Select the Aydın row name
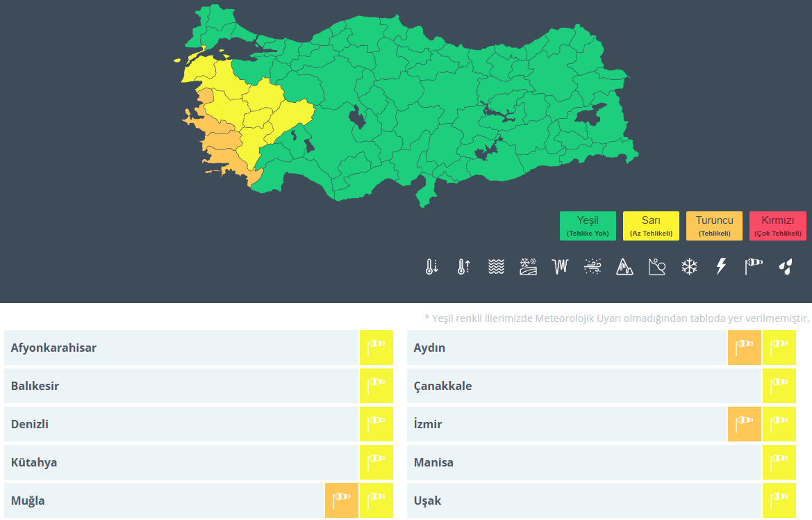This screenshot has width=812, height=520. 429,348
